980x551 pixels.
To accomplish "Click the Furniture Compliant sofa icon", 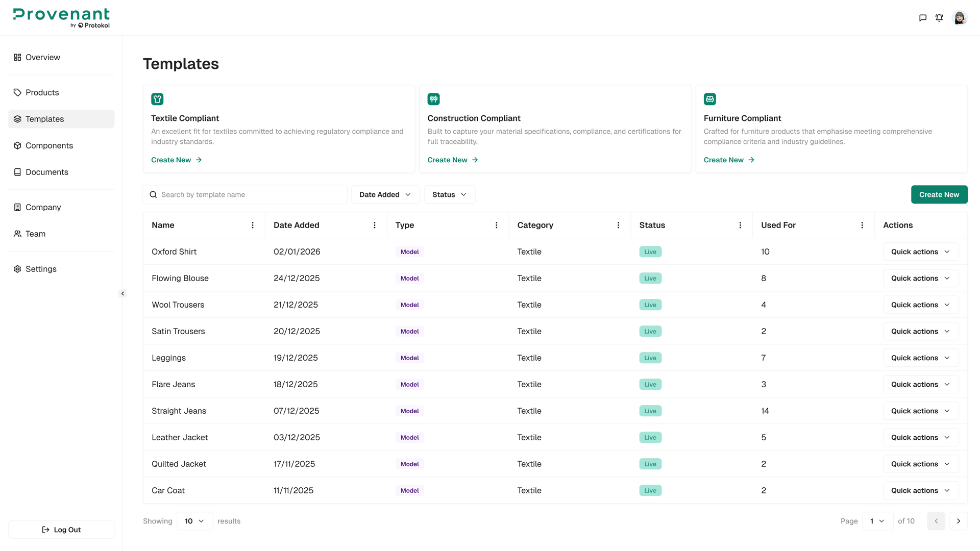I will coord(709,99).
